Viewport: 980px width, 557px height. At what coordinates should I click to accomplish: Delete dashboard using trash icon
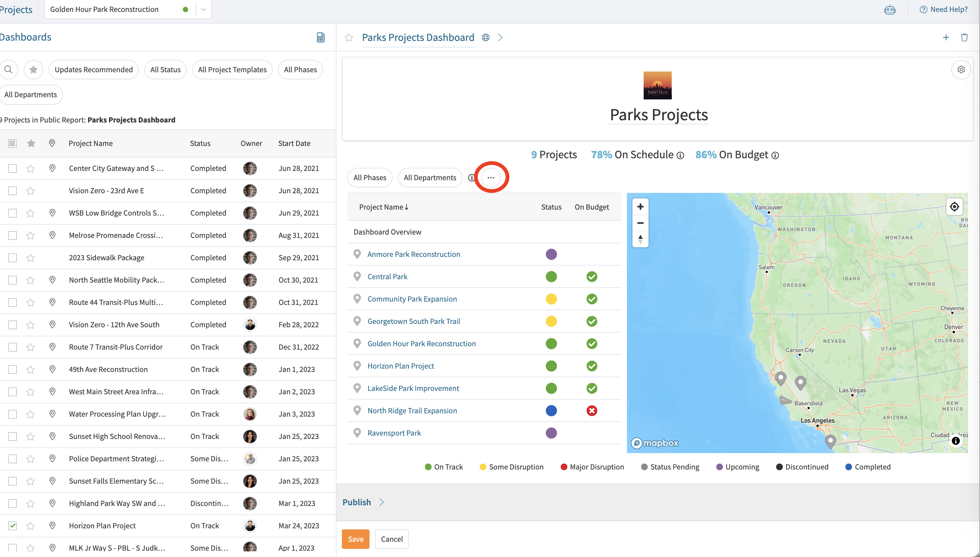964,37
